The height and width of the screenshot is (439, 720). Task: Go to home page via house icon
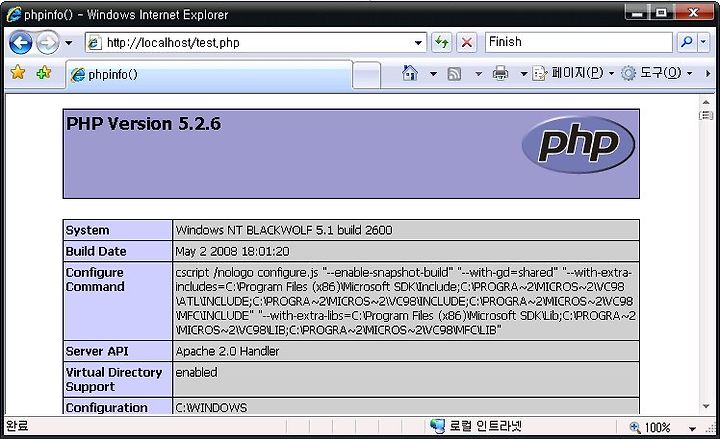(x=410, y=73)
